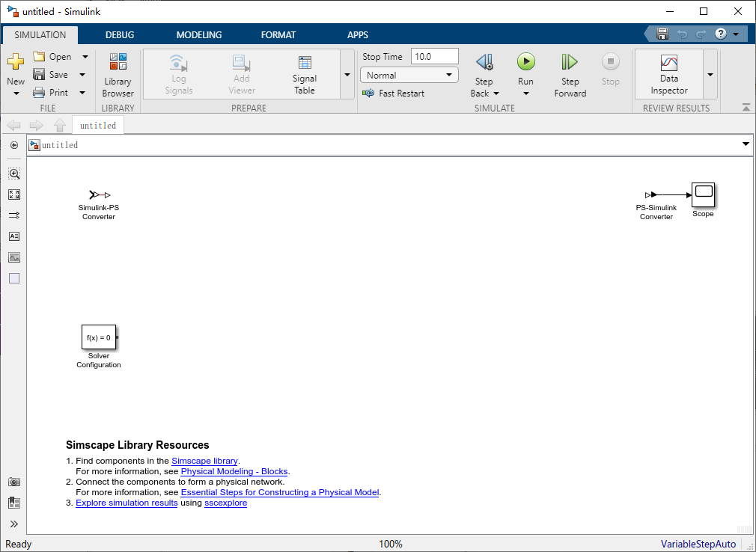This screenshot has height=552, width=756.
Task: Open the Normal simulation mode dropdown
Action: tap(409, 75)
